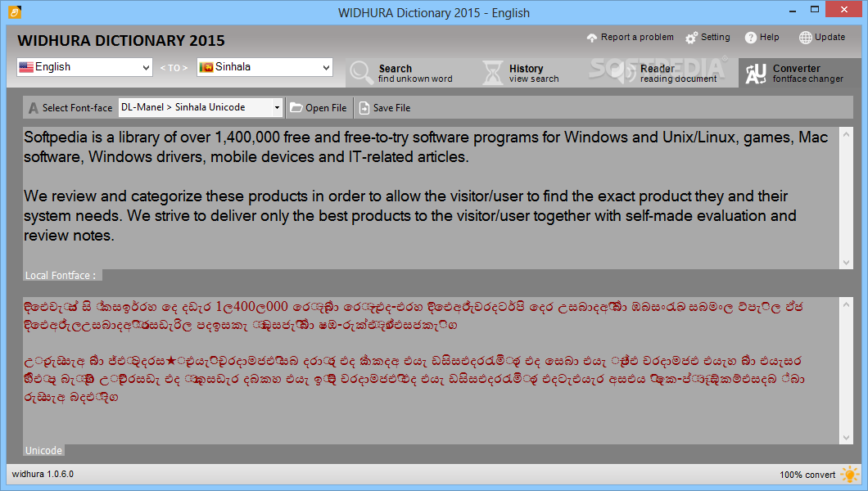Image resolution: width=868 pixels, height=491 pixels.
Task: Minimize the WIDHURA Dictionary window
Action: click(793, 10)
